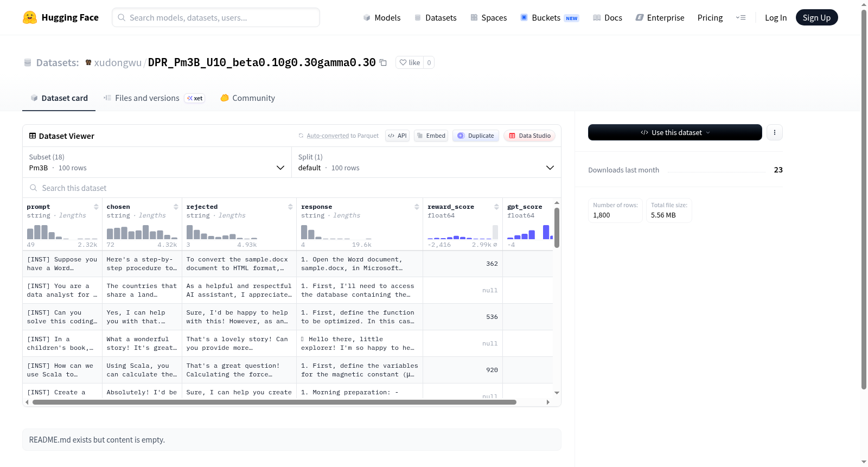Open the Files and versions tab
868x467 pixels.
[x=154, y=98]
